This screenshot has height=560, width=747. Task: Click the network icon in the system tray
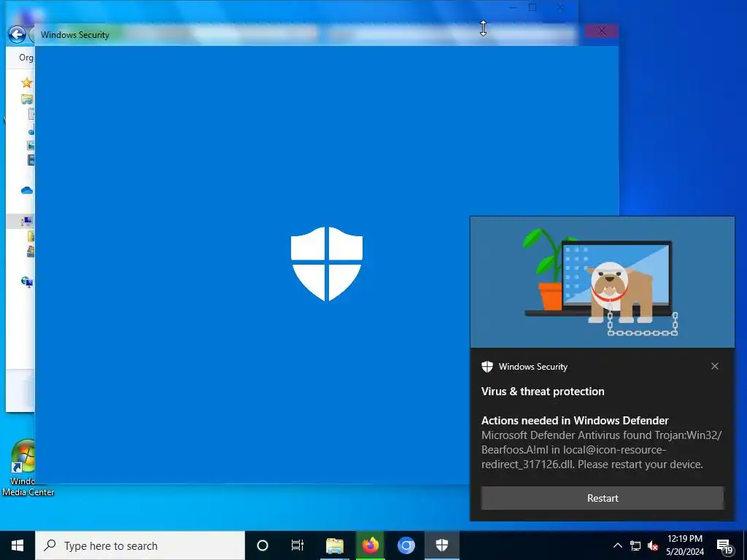click(635, 545)
